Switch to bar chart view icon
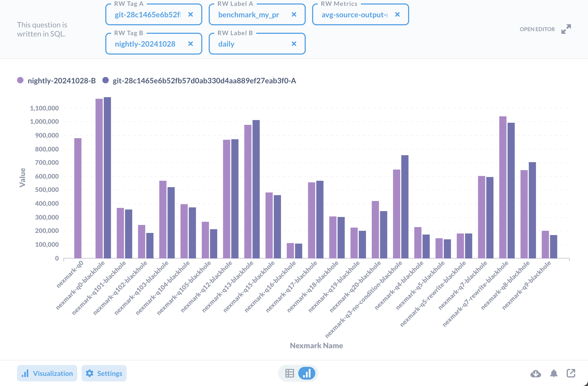 (307, 373)
